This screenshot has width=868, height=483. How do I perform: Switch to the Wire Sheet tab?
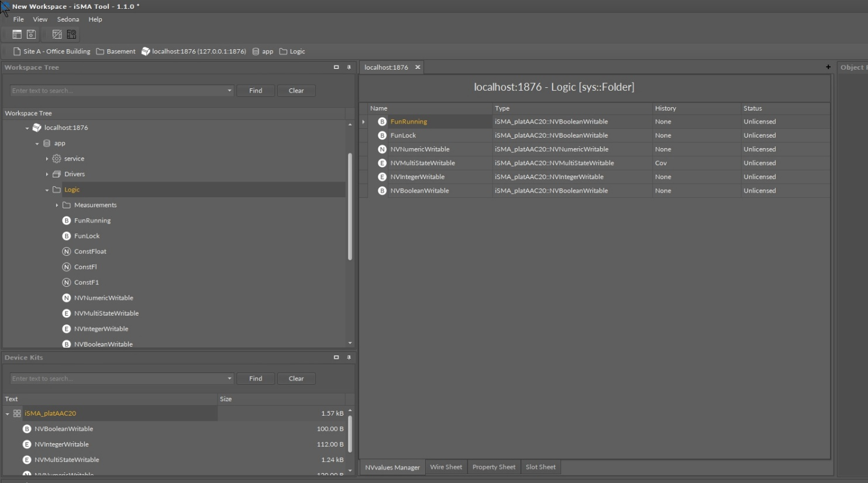coord(446,467)
